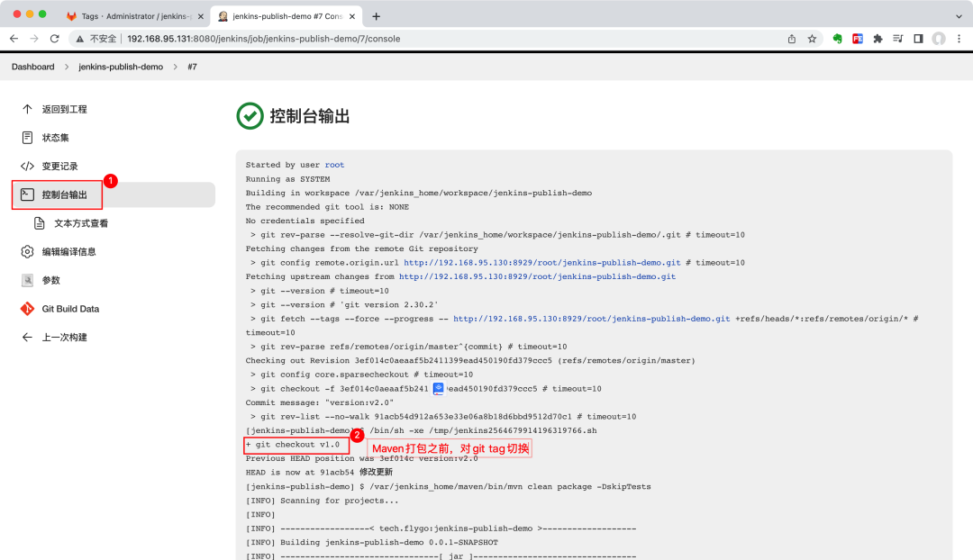This screenshot has width=973, height=560.
Task: Click the 状态集 document icon
Action: point(27,138)
